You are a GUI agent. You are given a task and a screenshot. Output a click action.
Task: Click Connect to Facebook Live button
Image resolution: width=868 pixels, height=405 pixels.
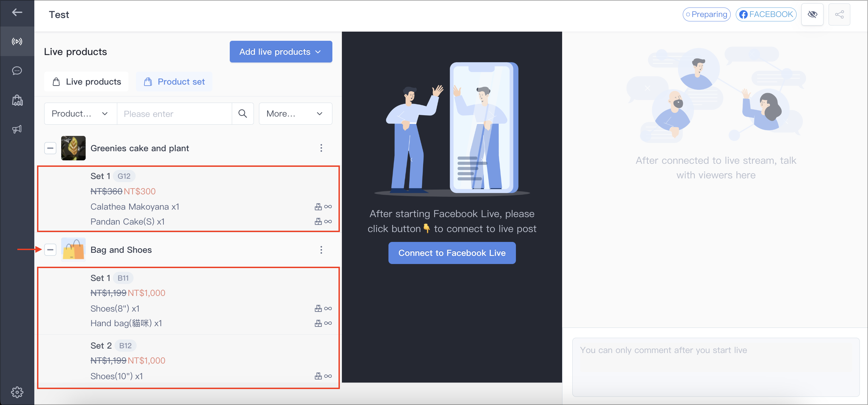[452, 253]
